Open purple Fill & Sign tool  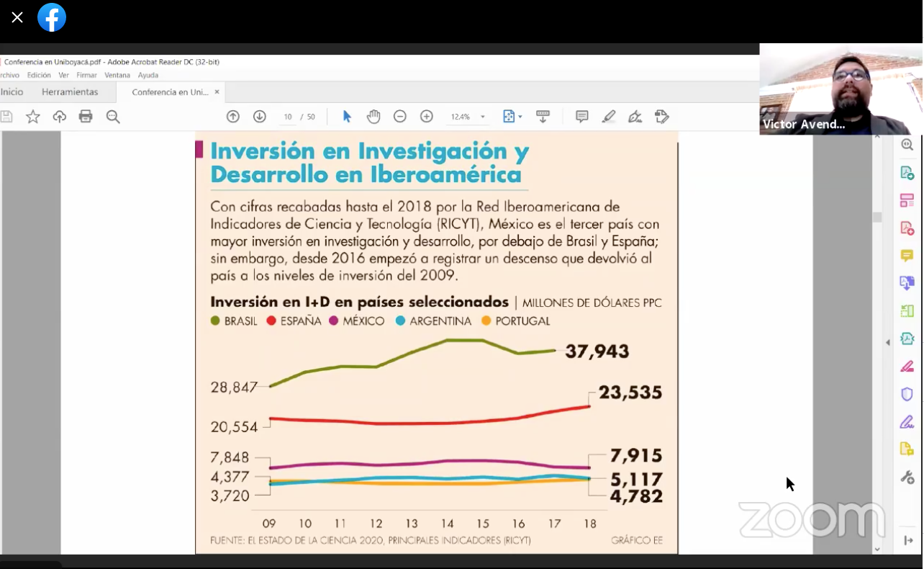click(x=907, y=422)
